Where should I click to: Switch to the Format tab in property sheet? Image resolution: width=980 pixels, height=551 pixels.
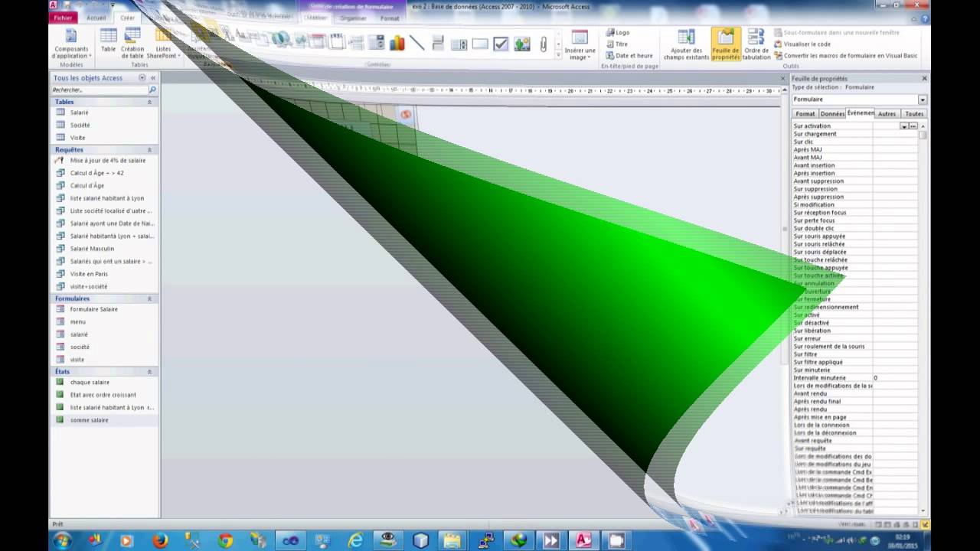tap(805, 114)
